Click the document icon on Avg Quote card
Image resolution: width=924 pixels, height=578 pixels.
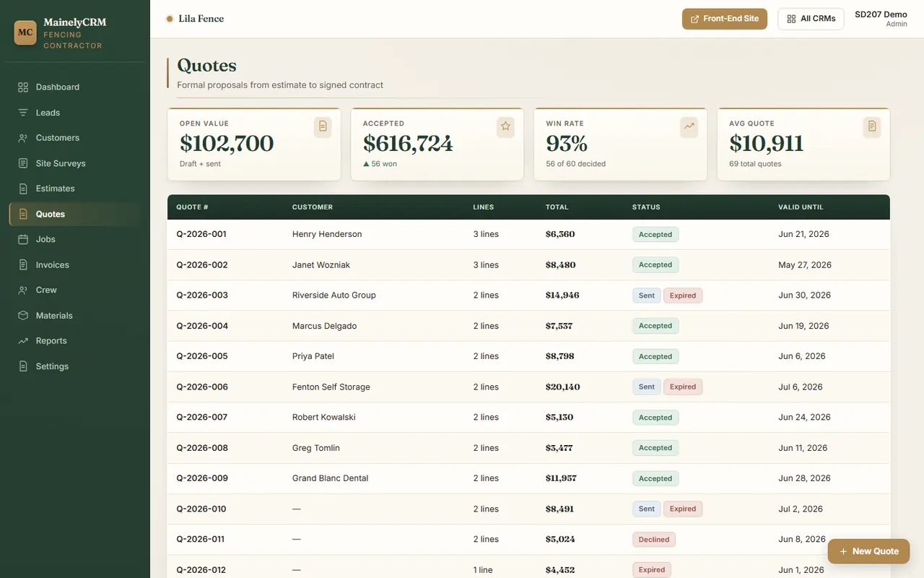pyautogui.click(x=872, y=126)
